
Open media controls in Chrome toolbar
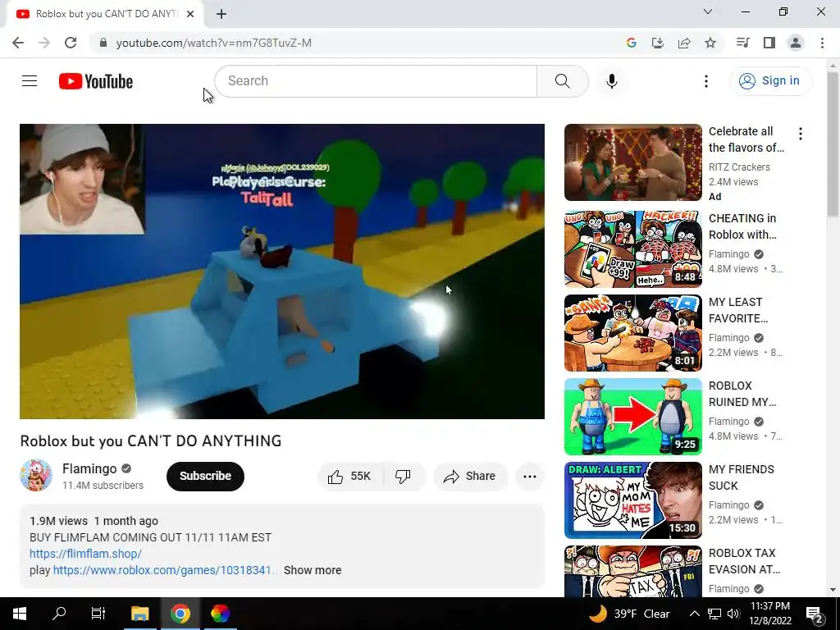[x=742, y=43]
